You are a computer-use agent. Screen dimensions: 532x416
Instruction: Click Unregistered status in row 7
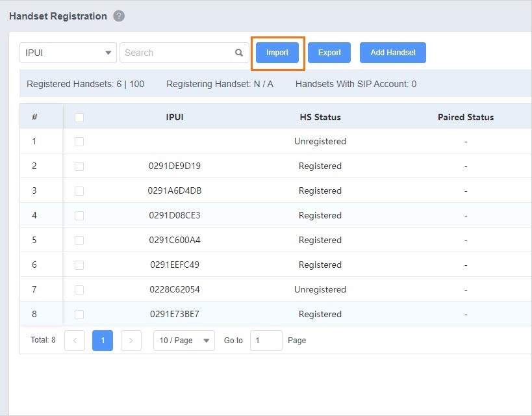[x=320, y=290]
